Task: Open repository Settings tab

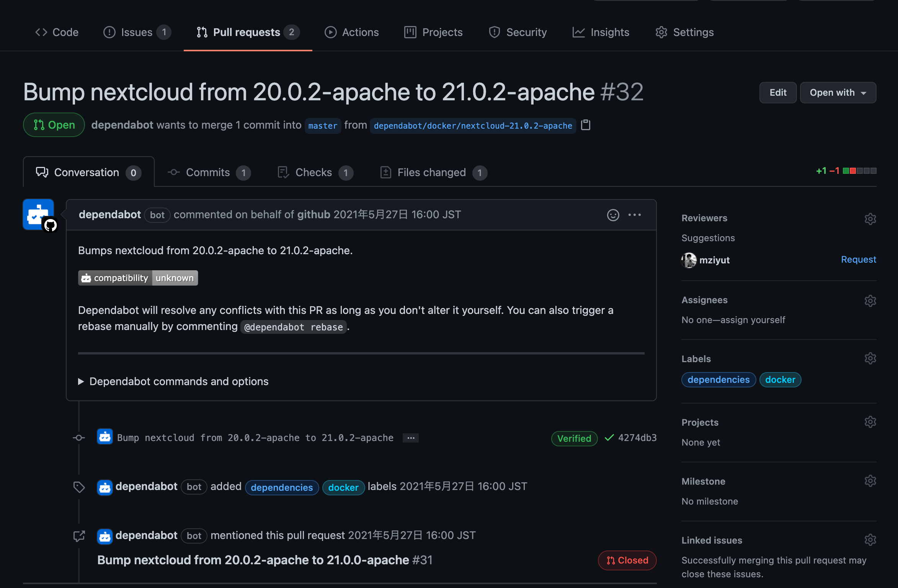Action: (x=684, y=32)
